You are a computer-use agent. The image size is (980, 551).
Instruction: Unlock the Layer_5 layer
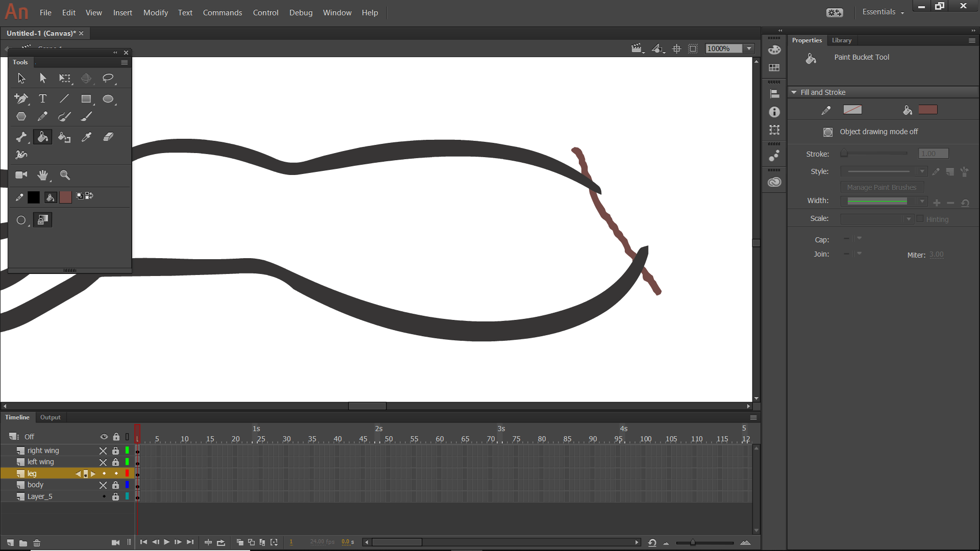(116, 496)
